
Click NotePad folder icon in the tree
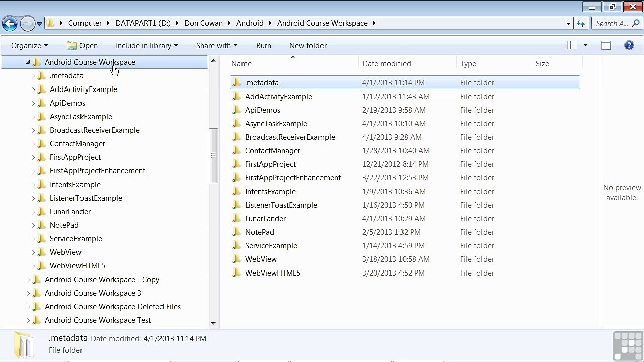click(x=42, y=225)
